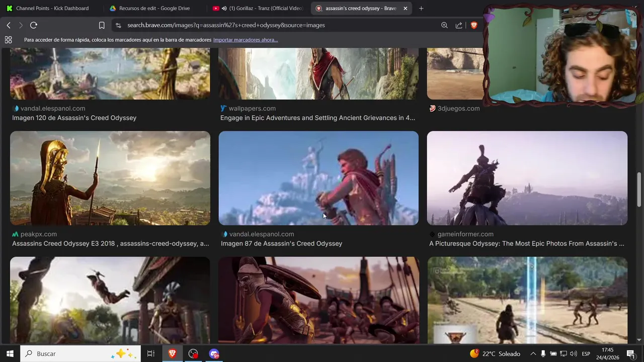
Task: Open the wallpapers.com warrior thumbnail
Action: click(x=318, y=73)
